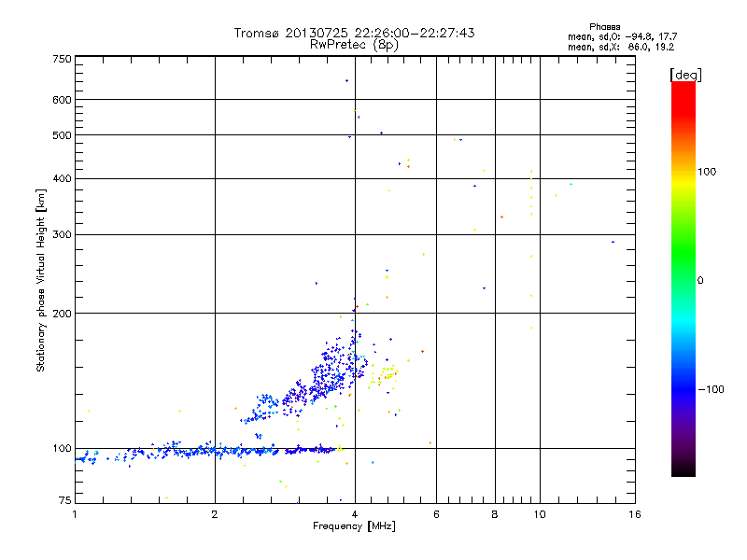Click the y-axis tick label '75'
This screenshot has width=747, height=560.
(65, 500)
